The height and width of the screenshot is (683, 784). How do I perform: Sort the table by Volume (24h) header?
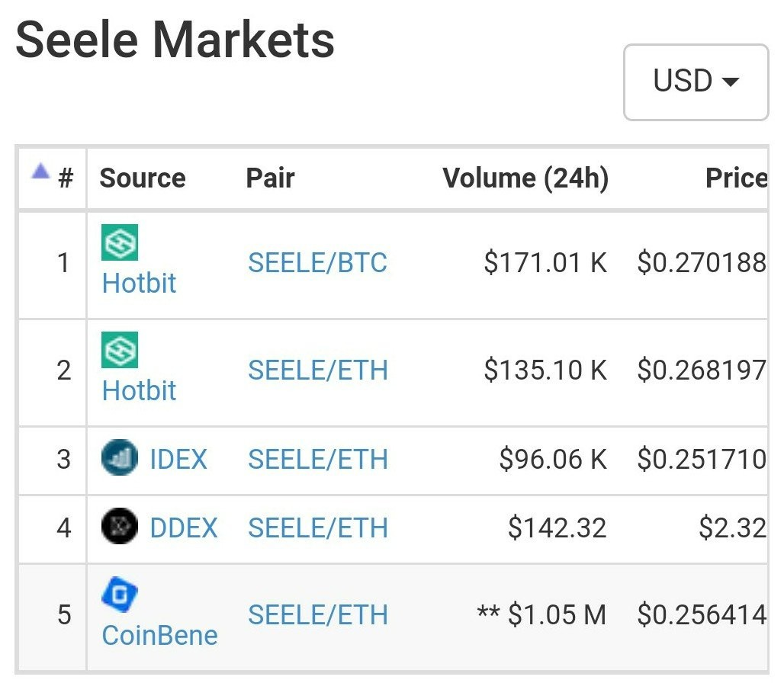click(x=525, y=178)
